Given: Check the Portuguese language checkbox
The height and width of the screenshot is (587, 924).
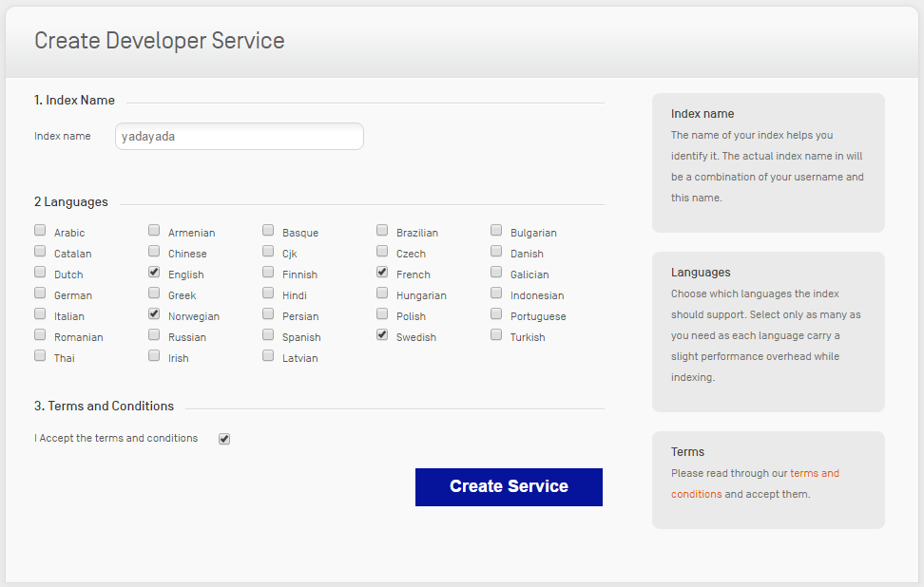Looking at the screenshot, I should pos(496,313).
